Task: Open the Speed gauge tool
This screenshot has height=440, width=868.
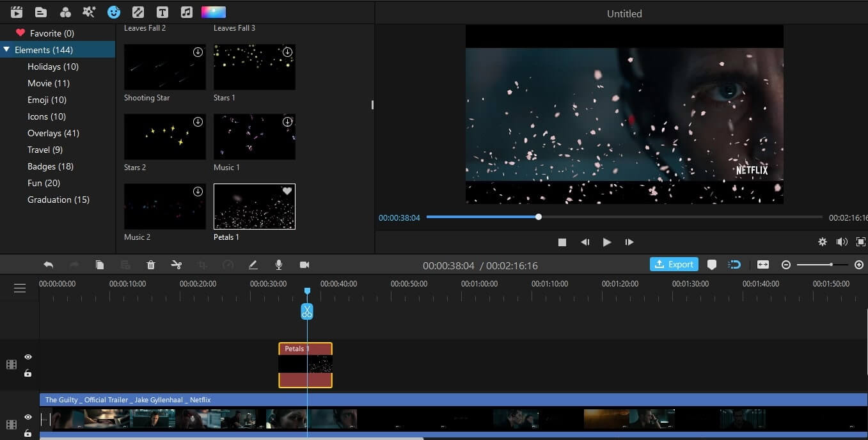Action: pyautogui.click(x=228, y=265)
